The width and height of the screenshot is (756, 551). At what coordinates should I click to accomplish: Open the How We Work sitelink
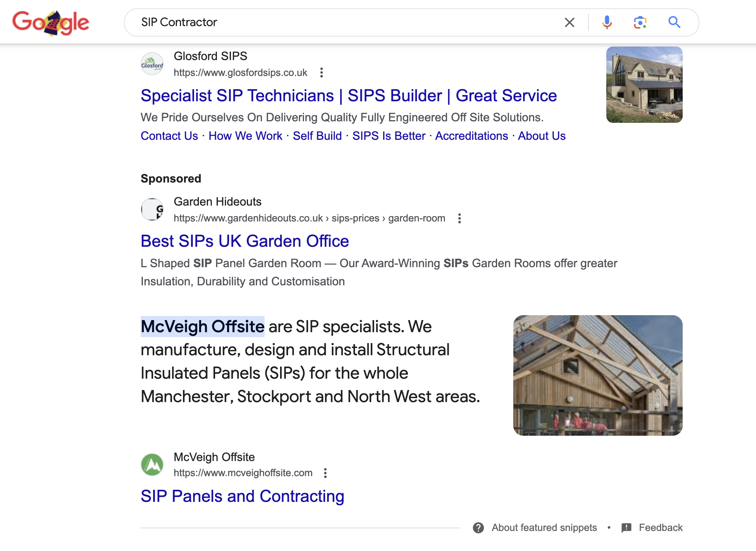pyautogui.click(x=245, y=136)
